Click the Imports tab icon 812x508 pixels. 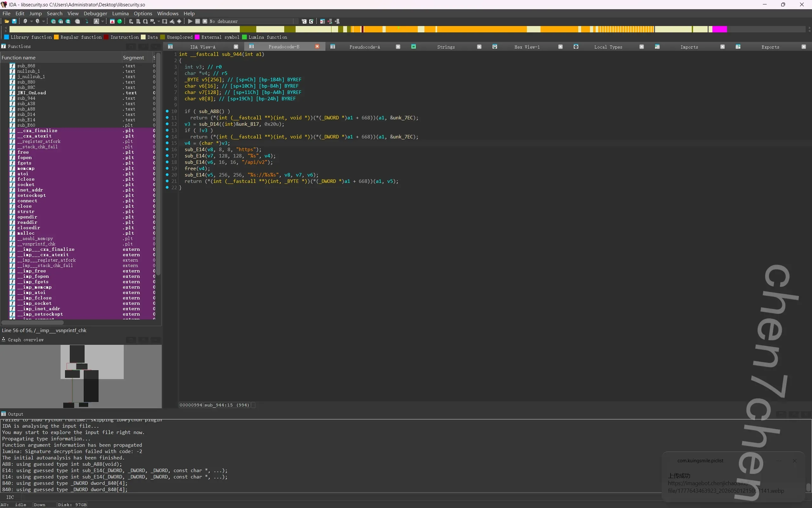coord(657,47)
